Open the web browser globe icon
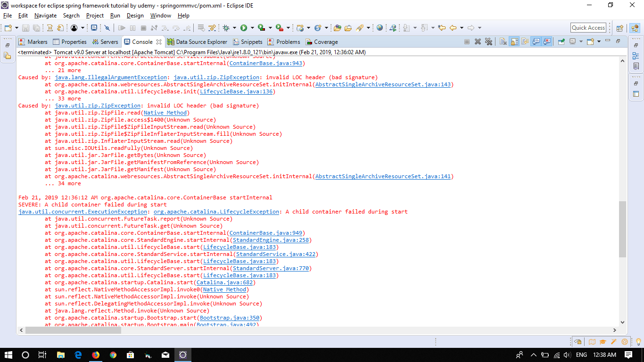 click(x=380, y=28)
